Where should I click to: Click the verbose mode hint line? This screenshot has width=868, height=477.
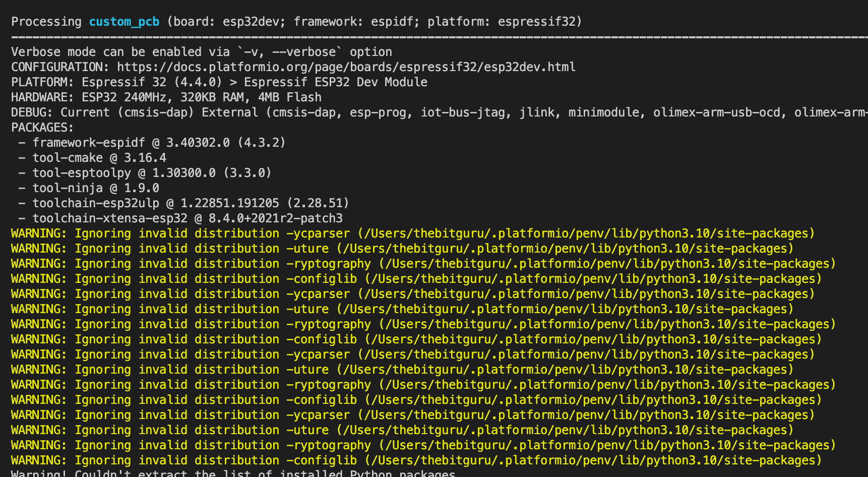tap(201, 52)
